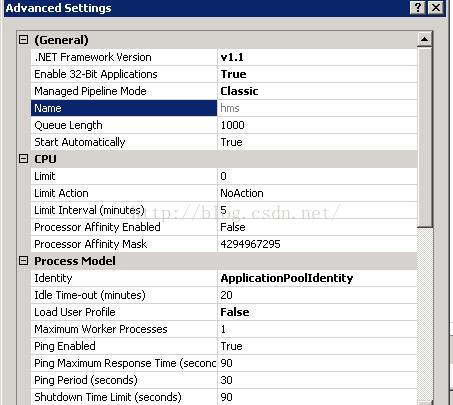Select the Processor Affinity Enabled property
The width and height of the screenshot is (453, 405).
pyautogui.click(x=124, y=227)
